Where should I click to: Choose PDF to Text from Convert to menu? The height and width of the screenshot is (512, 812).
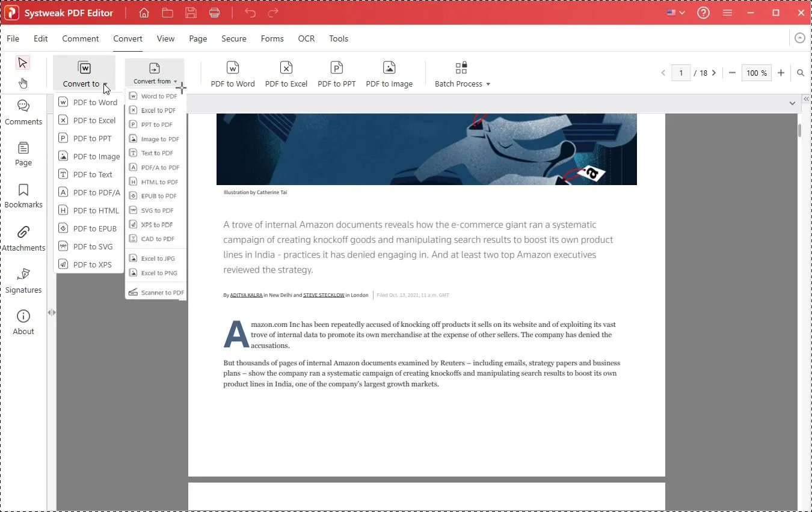coord(88,174)
